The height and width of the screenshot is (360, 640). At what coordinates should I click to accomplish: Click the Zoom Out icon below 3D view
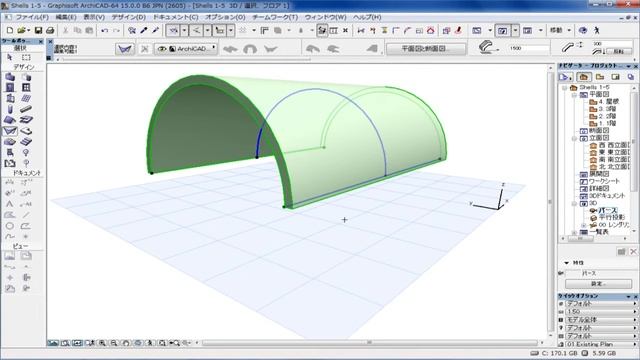[114, 343]
